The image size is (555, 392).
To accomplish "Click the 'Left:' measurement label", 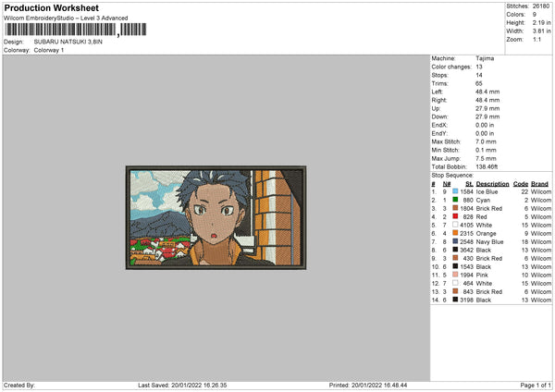I will pos(437,92).
